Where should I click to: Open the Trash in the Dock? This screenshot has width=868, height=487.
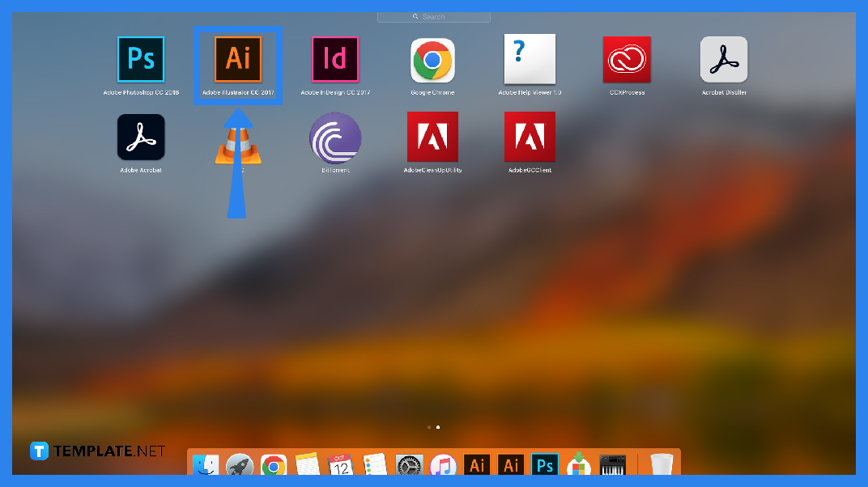pyautogui.click(x=662, y=464)
